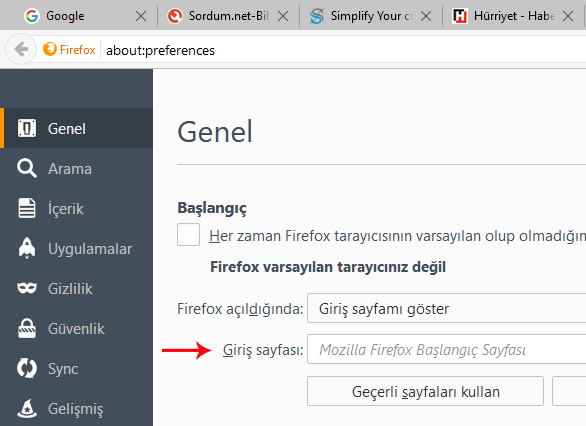Click the 'Giriş sayfası:' label

pyautogui.click(x=263, y=350)
